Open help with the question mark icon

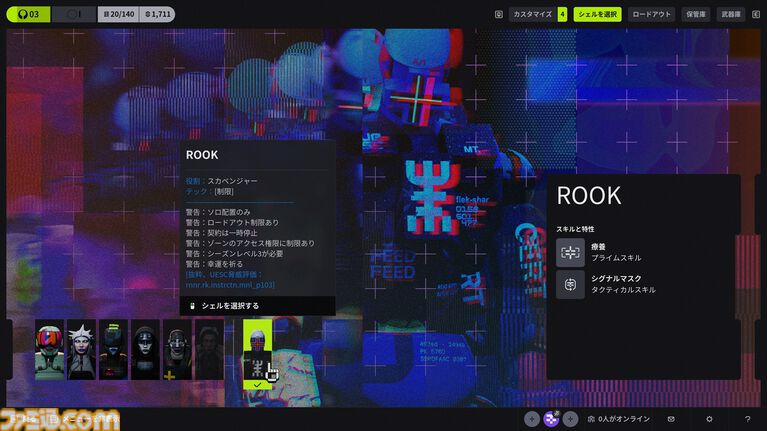747,419
